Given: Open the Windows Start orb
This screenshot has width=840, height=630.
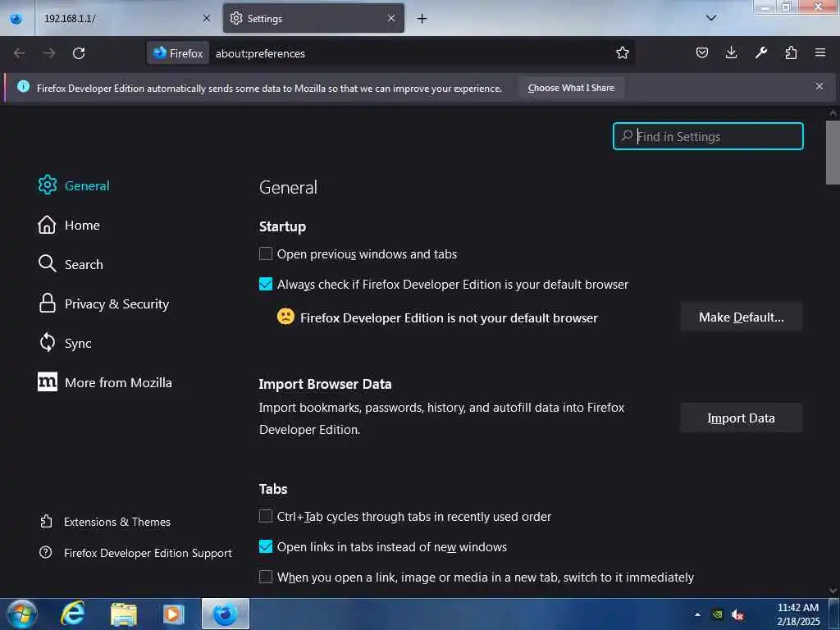Looking at the screenshot, I should pyautogui.click(x=21, y=614).
